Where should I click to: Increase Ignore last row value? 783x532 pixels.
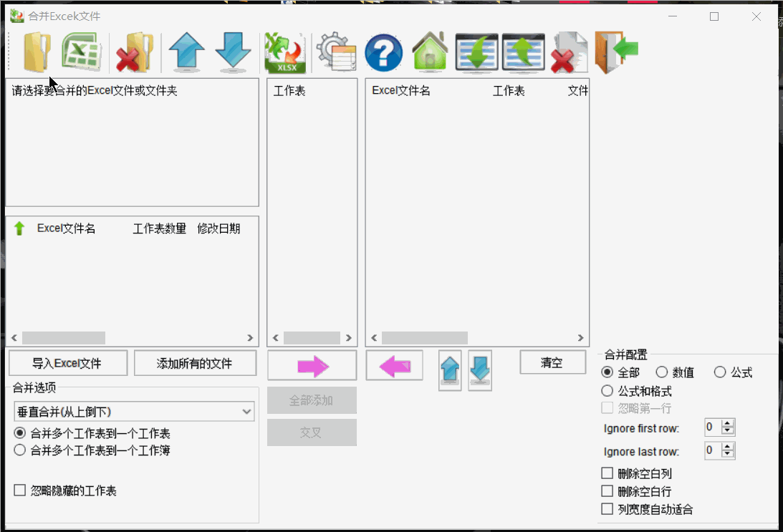pos(728,448)
